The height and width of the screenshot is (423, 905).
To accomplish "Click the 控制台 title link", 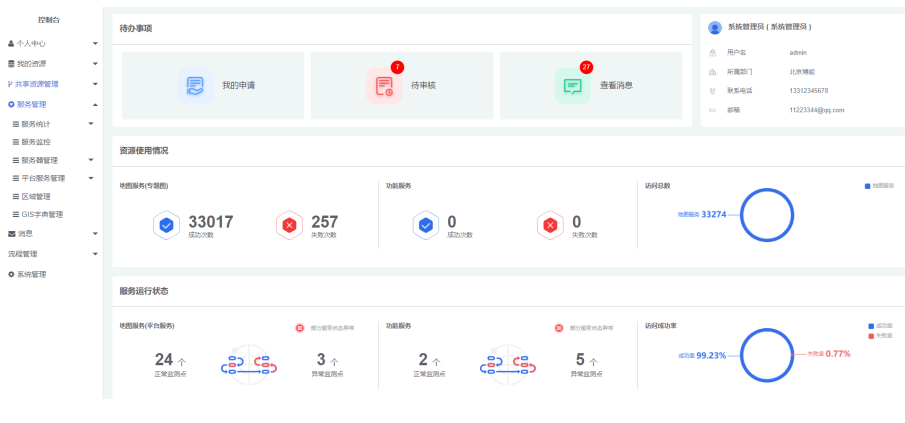I will pos(49,19).
